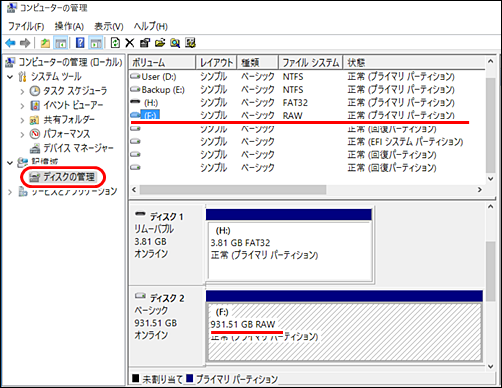Open ヘルプ(H) menu
This screenshot has width=502, height=388.
point(151,26)
